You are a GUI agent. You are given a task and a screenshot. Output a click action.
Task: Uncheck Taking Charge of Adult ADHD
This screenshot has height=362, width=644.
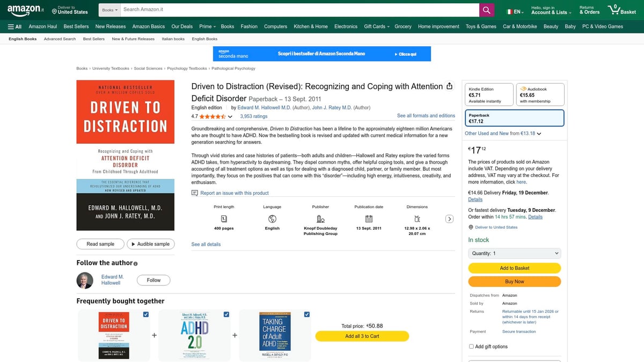(x=306, y=314)
